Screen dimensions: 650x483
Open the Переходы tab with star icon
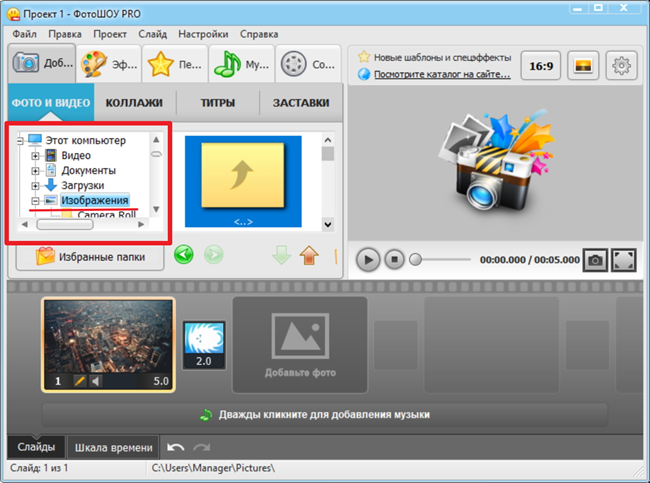click(175, 64)
